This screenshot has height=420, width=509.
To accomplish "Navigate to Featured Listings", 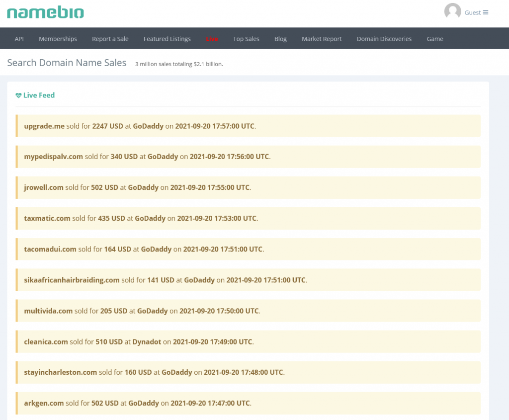I will [167, 39].
